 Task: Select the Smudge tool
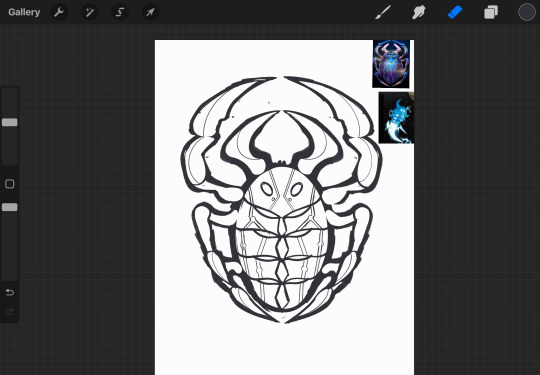pyautogui.click(x=419, y=12)
